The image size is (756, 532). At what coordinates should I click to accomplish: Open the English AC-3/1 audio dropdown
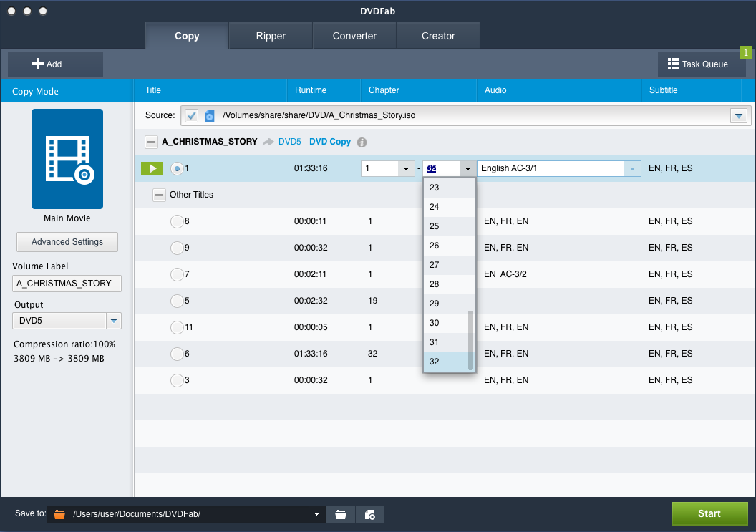632,169
